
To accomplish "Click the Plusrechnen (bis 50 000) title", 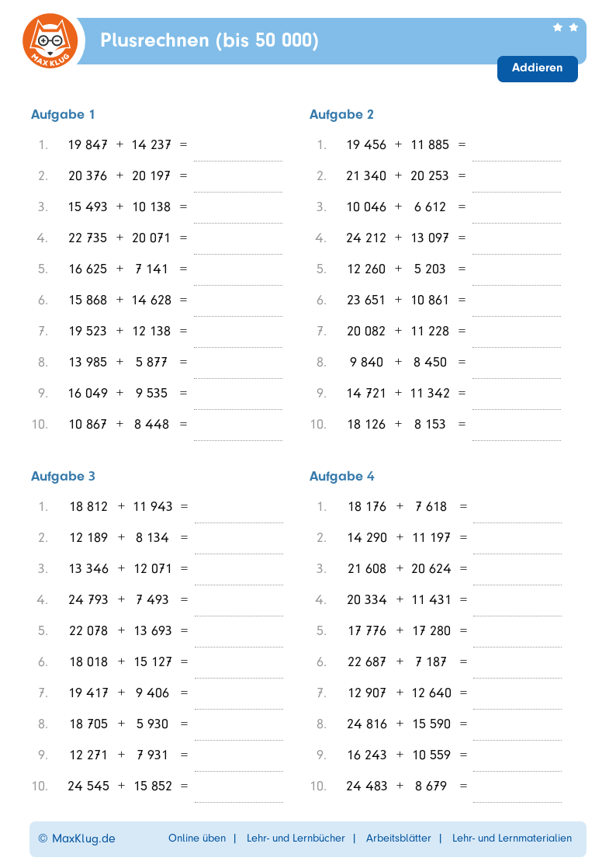I will point(209,40).
